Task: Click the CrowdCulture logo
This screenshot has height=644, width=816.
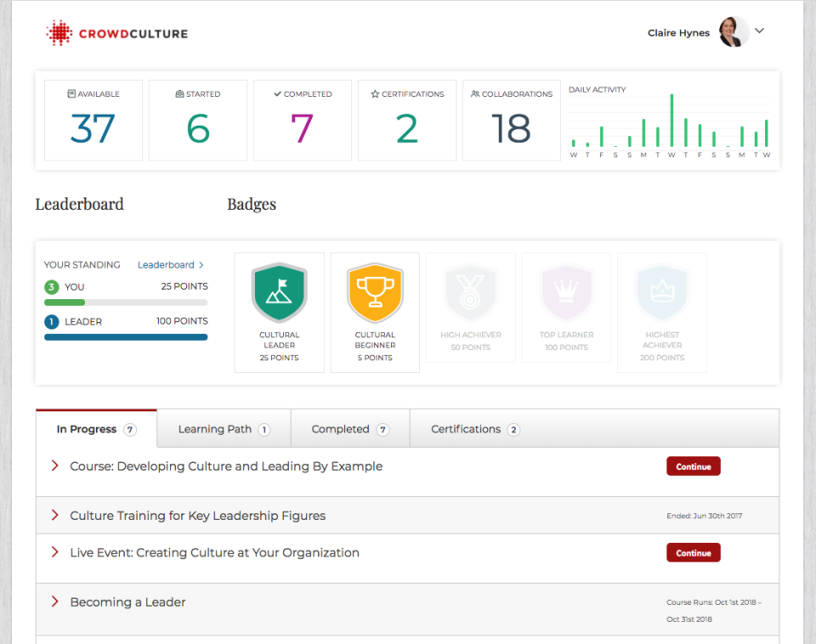Action: (x=116, y=34)
